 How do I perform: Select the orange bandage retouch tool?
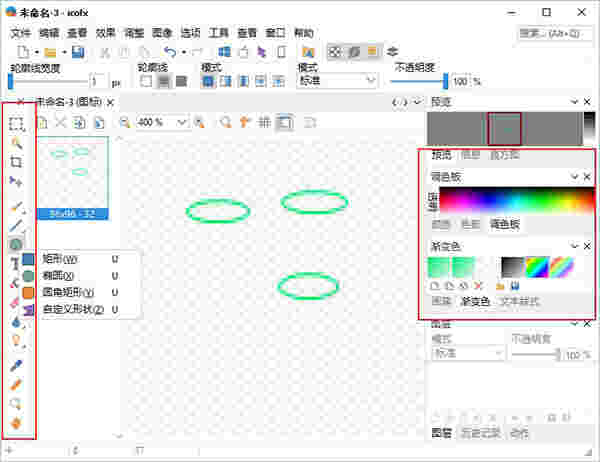16,385
